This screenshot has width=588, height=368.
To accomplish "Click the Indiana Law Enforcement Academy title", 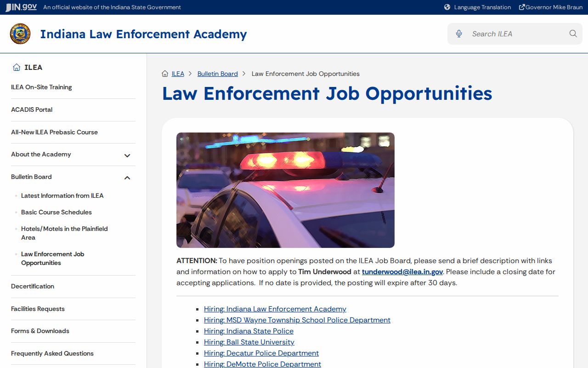I will [x=143, y=34].
